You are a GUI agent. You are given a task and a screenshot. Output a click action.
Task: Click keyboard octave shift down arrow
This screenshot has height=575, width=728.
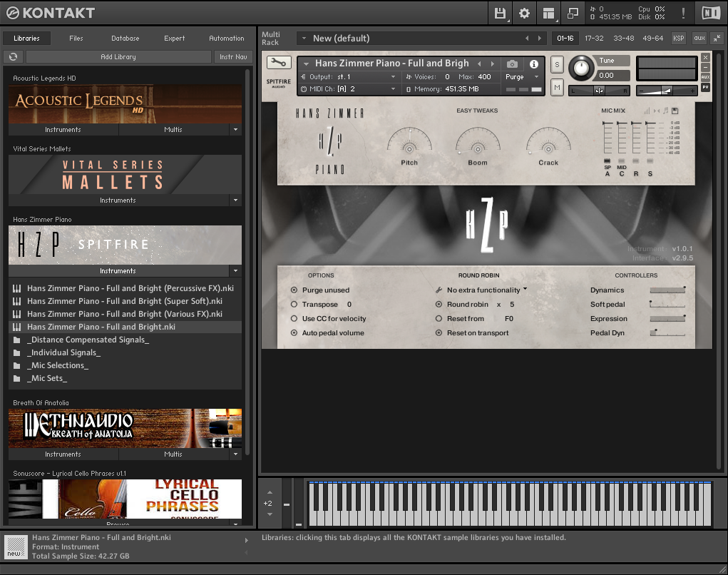click(270, 514)
